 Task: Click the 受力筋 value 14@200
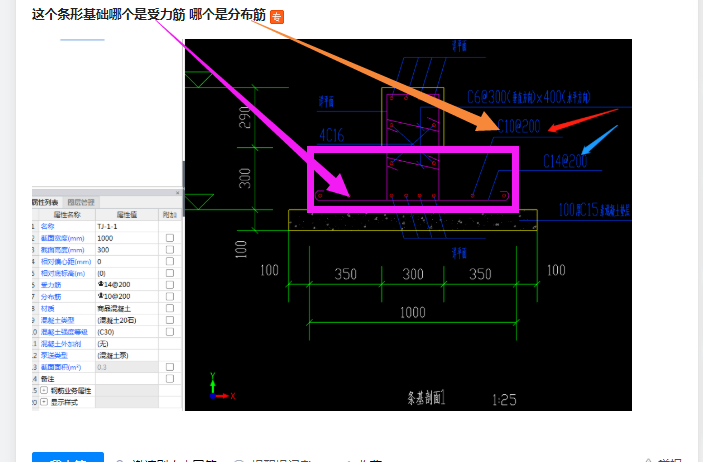coord(114,284)
